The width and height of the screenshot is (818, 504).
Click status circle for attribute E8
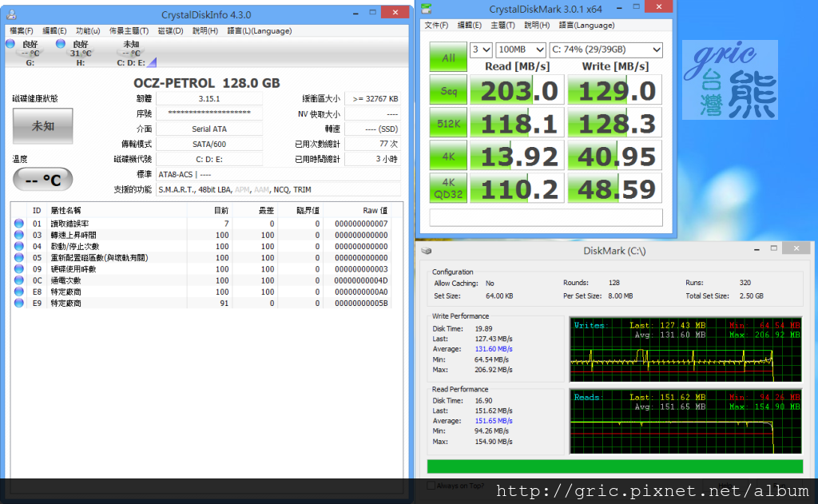(19, 292)
